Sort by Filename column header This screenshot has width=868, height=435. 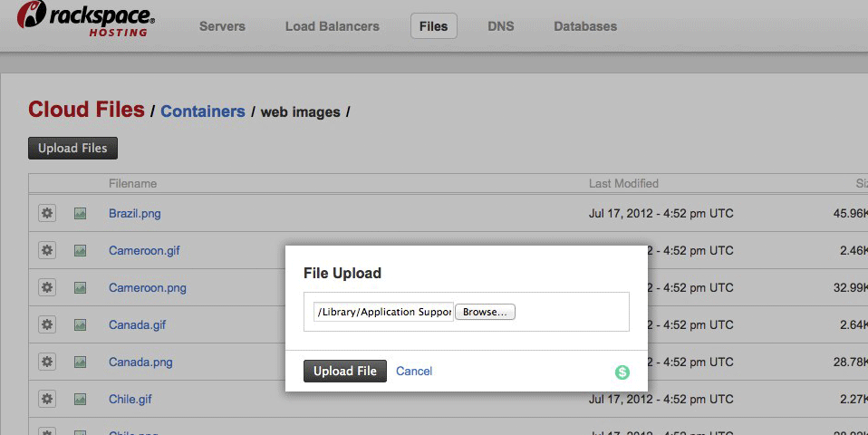[133, 184]
